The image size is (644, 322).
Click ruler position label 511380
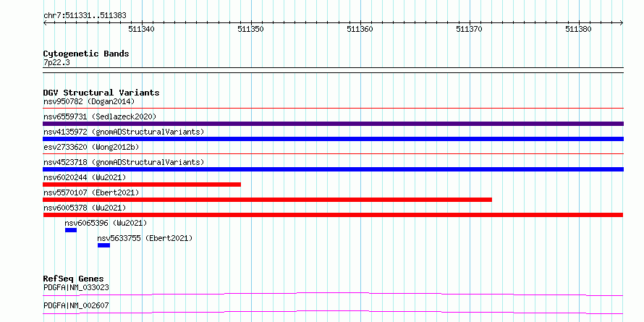(x=579, y=29)
